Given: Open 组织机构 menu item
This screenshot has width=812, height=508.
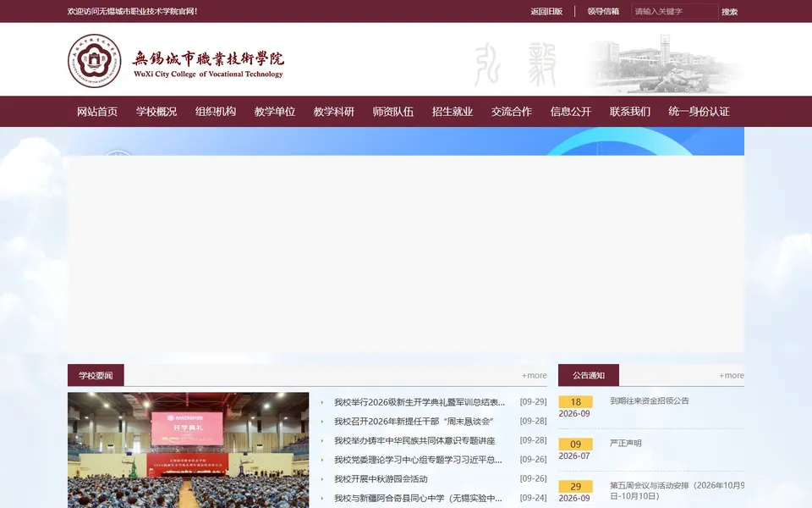Looking at the screenshot, I should coord(216,112).
